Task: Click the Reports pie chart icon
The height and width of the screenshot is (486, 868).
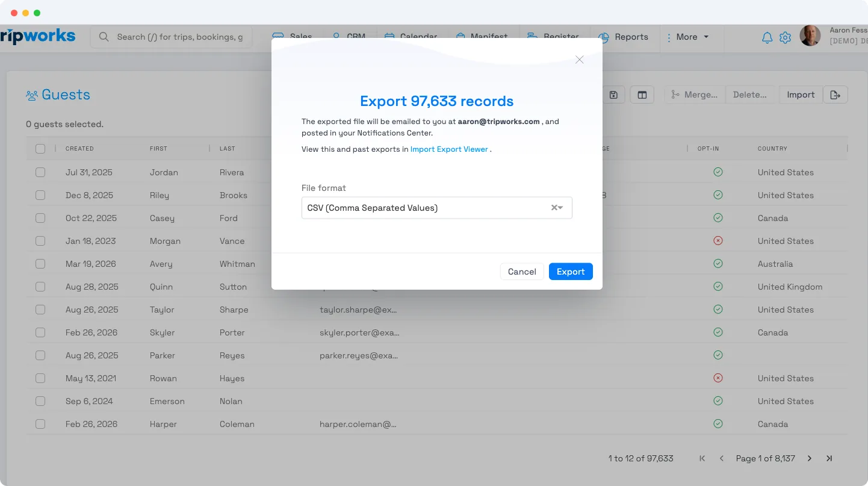Action: coord(604,37)
